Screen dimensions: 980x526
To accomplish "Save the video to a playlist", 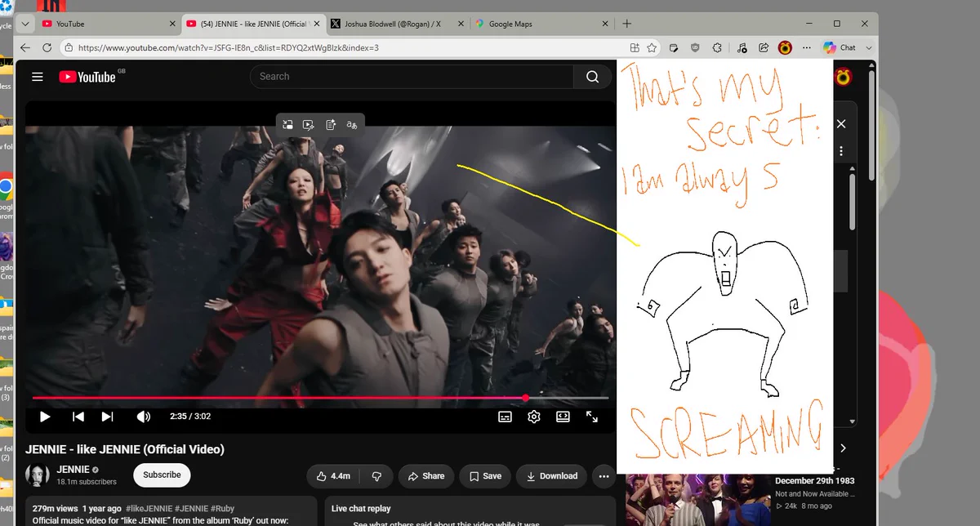I will click(x=485, y=476).
